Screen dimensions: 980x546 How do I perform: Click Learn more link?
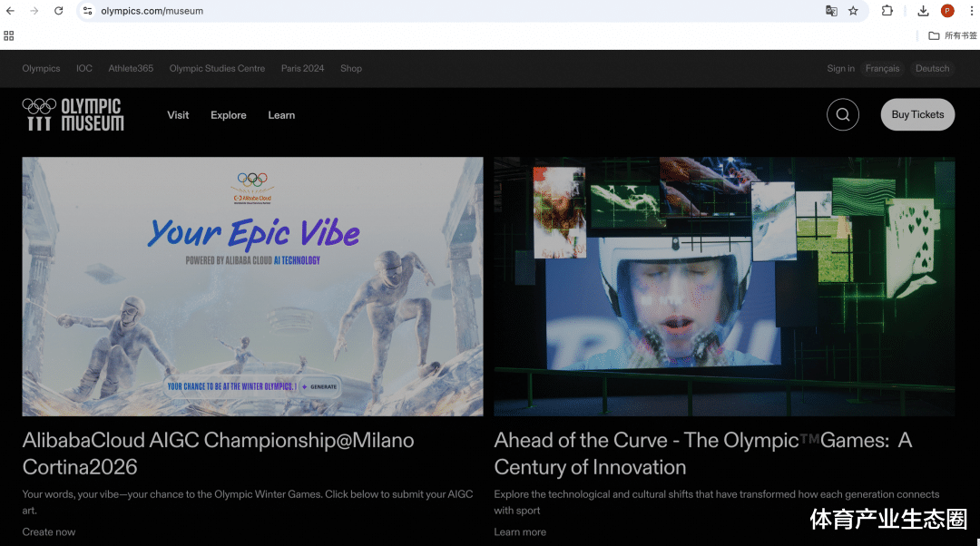pyautogui.click(x=520, y=531)
